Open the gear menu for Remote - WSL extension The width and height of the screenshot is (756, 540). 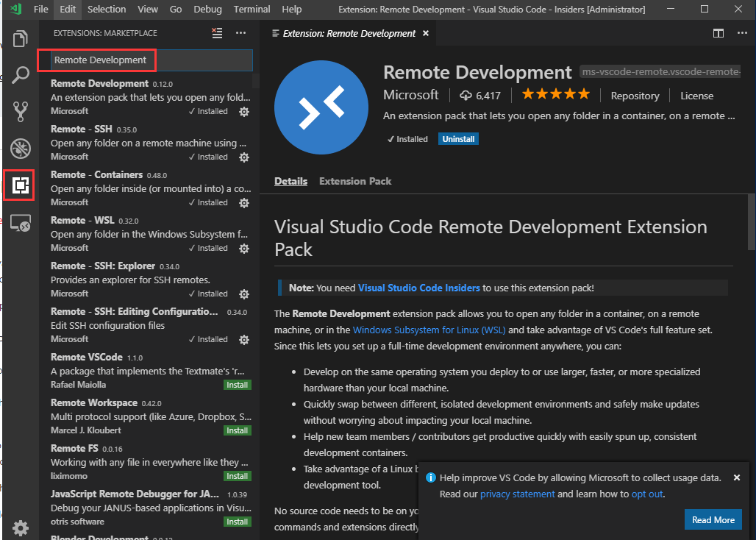tap(243, 248)
